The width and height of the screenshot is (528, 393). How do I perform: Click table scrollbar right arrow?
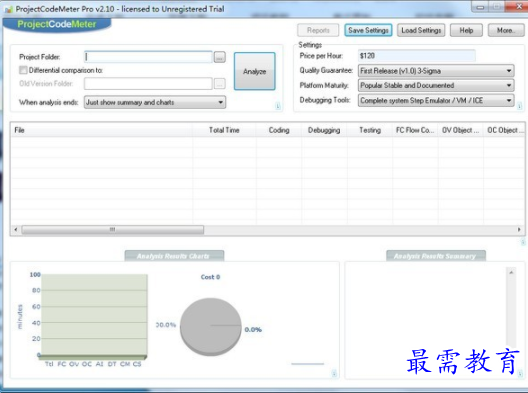519,230
